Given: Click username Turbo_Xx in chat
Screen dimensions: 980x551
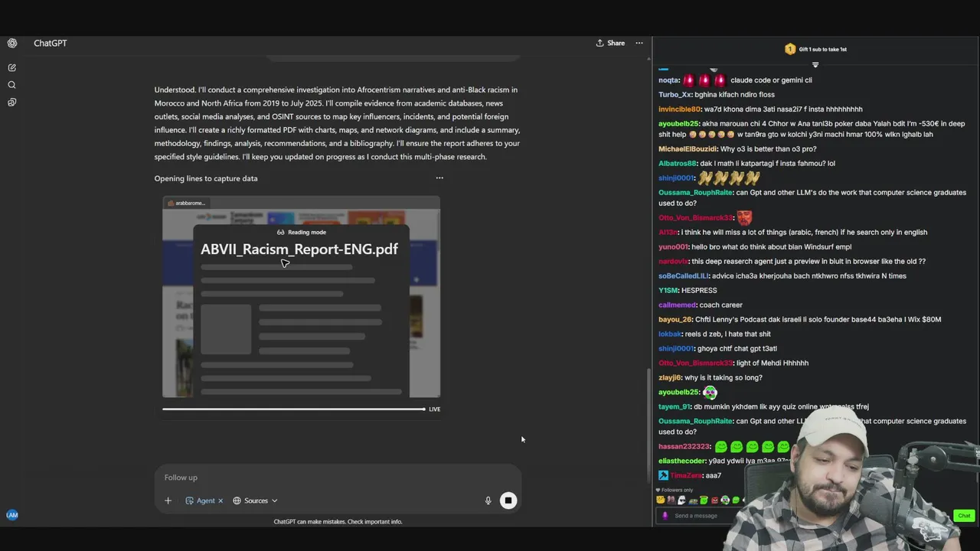Looking at the screenshot, I should [x=675, y=94].
